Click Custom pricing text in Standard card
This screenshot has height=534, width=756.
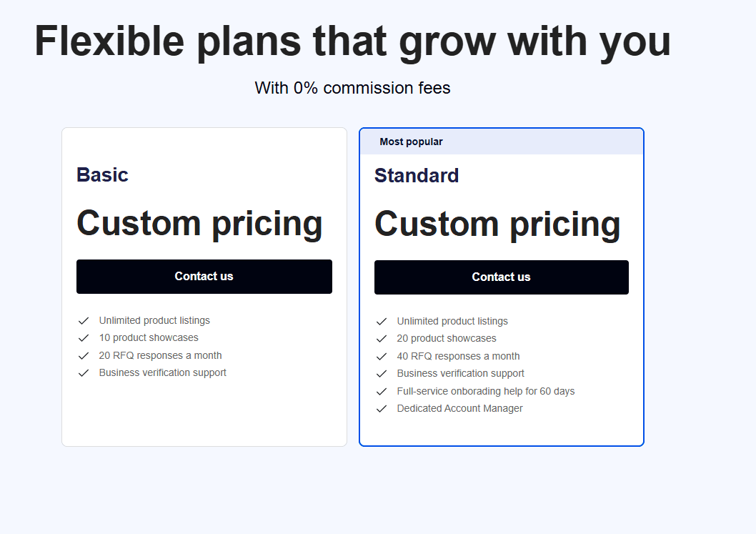pos(497,224)
